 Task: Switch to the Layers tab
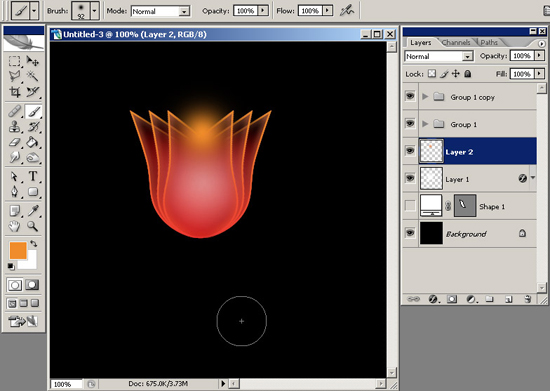(x=421, y=43)
